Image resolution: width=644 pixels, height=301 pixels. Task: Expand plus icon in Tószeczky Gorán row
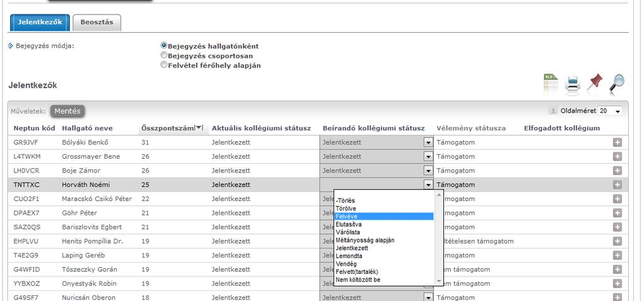[617, 270]
